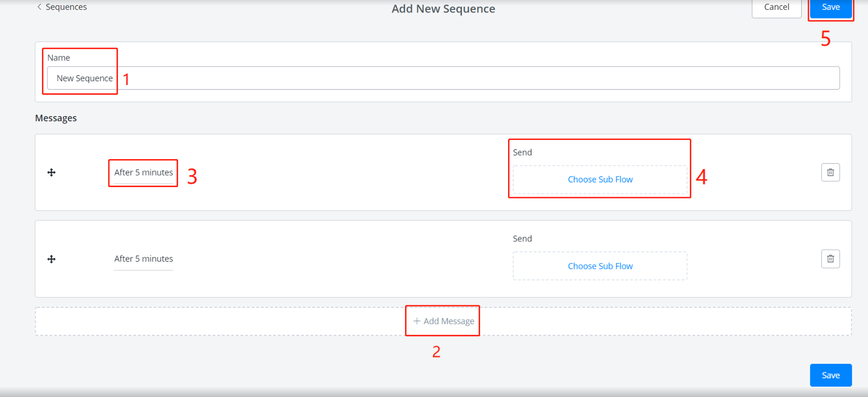Grab the first message's move handle
This screenshot has height=397, width=868.
point(51,173)
